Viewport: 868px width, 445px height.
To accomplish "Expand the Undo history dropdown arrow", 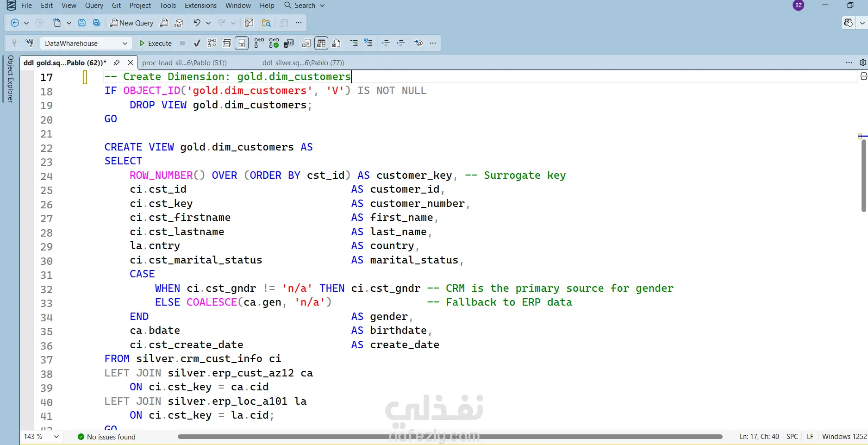I will [208, 23].
